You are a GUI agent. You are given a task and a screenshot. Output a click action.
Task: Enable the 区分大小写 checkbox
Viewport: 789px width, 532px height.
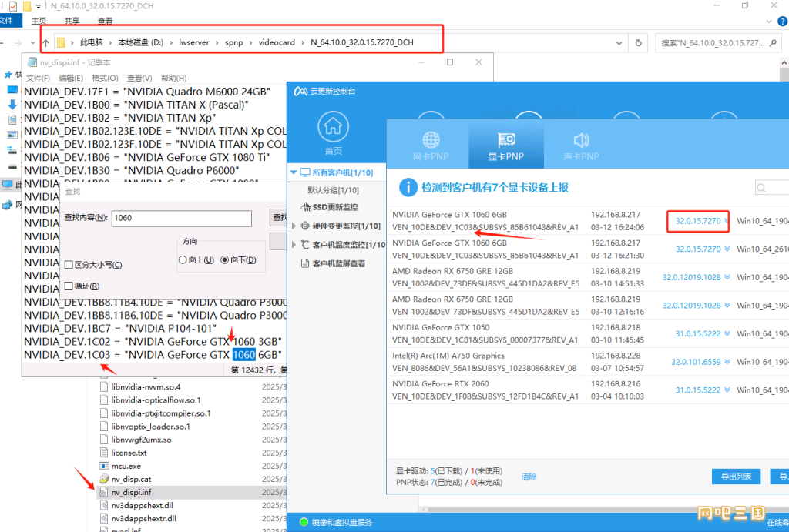69,265
